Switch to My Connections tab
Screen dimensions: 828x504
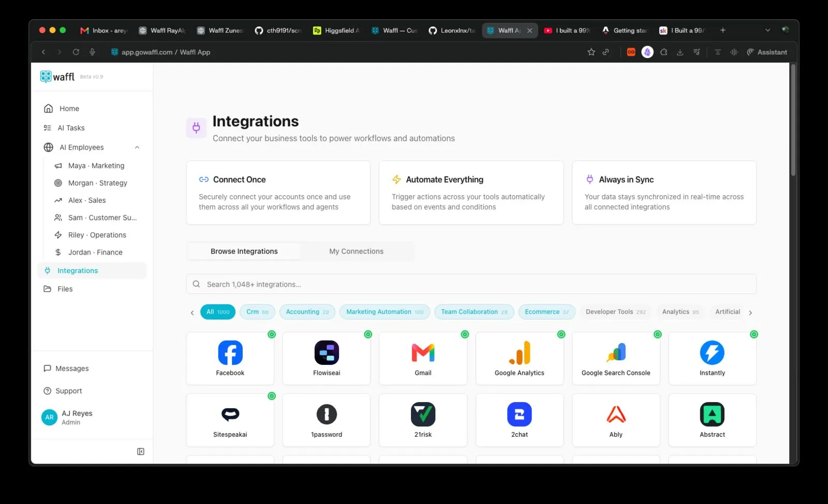click(357, 251)
